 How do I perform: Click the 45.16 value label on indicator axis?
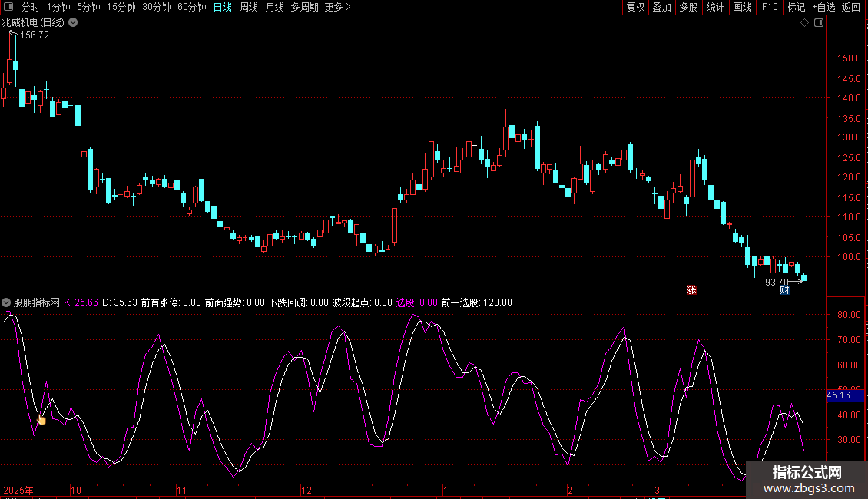point(838,395)
